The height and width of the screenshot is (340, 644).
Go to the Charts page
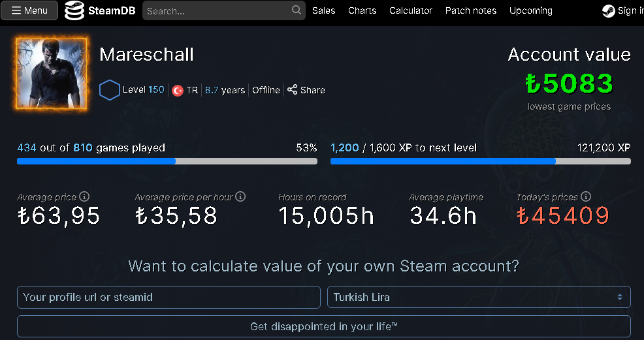tap(362, 10)
